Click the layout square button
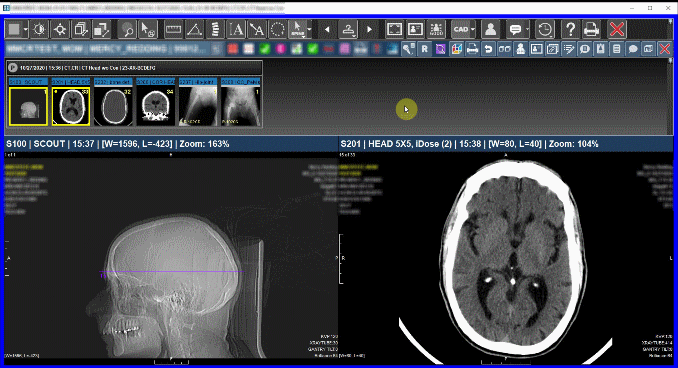This screenshot has width=678, height=368. (14, 29)
